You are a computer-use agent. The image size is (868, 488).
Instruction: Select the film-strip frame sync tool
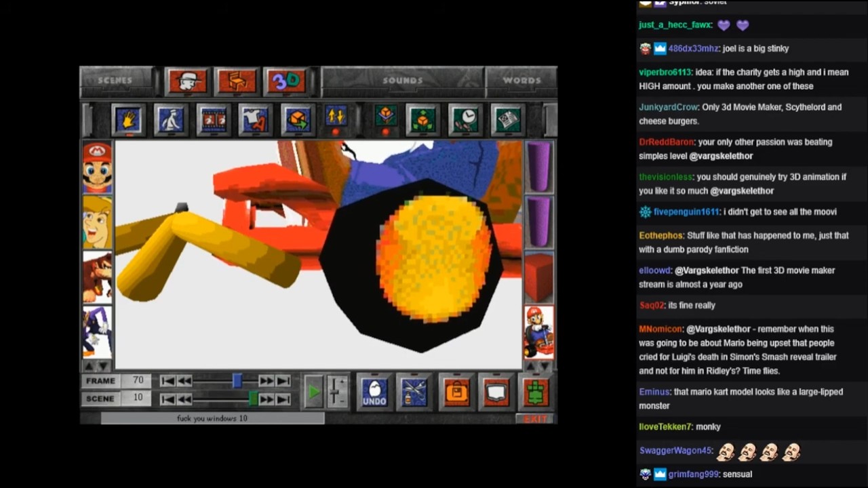(213, 120)
